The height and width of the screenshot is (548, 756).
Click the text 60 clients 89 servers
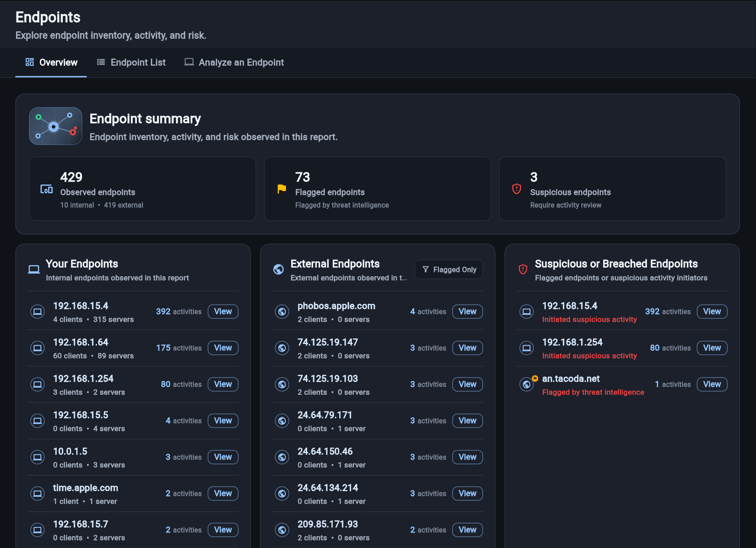94,356
